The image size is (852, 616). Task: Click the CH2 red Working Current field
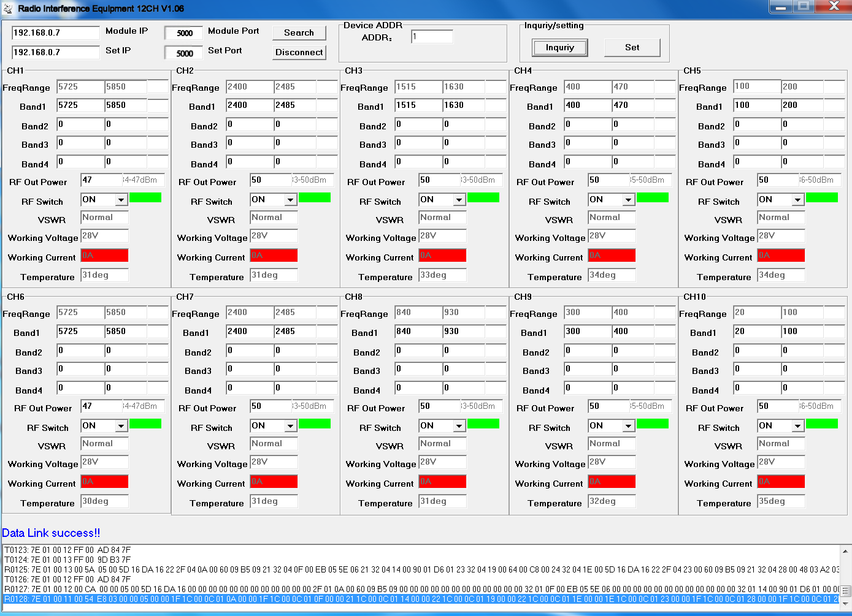pyautogui.click(x=274, y=256)
